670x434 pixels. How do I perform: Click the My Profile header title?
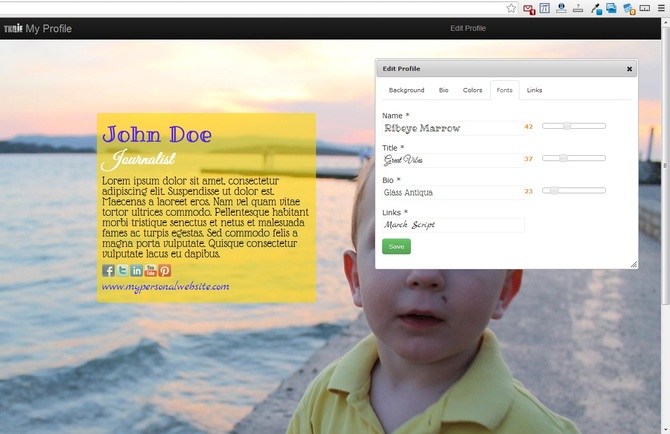pos(48,29)
